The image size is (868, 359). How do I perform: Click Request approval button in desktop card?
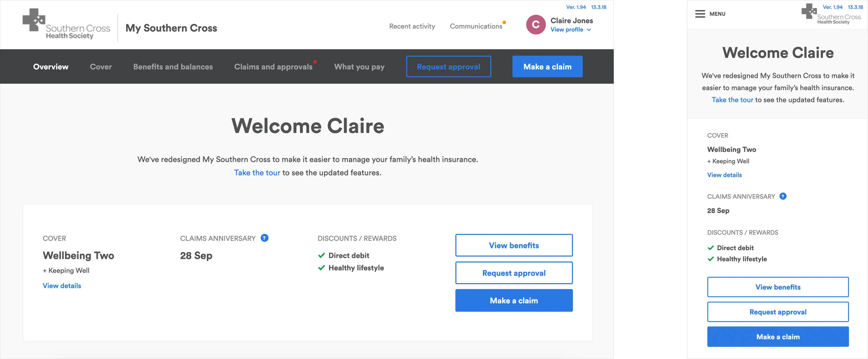(x=514, y=273)
